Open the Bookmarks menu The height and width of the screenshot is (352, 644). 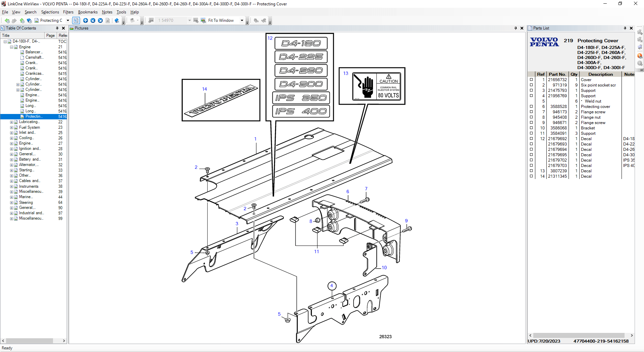click(x=88, y=12)
